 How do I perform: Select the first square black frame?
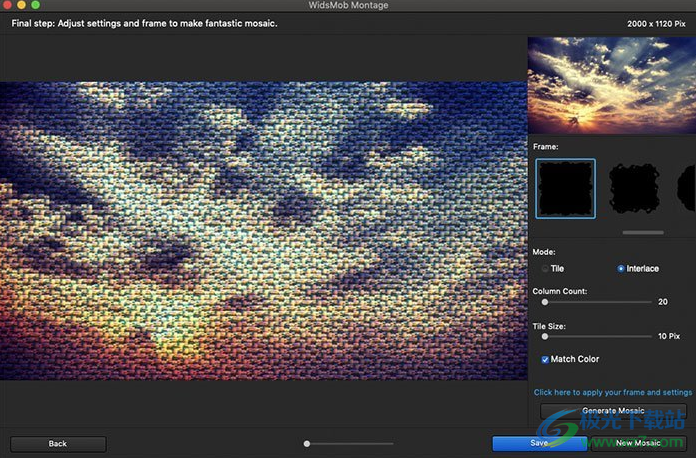[x=565, y=189]
